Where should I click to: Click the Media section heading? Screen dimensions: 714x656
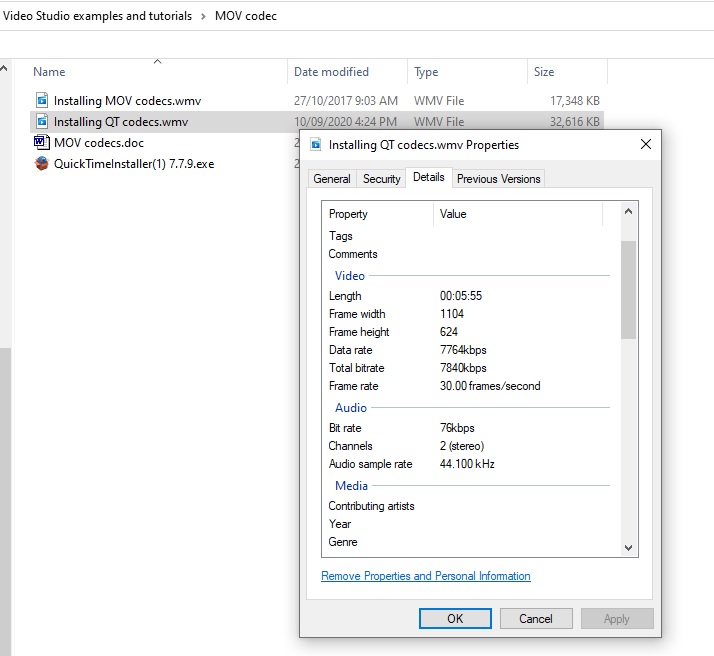351,486
